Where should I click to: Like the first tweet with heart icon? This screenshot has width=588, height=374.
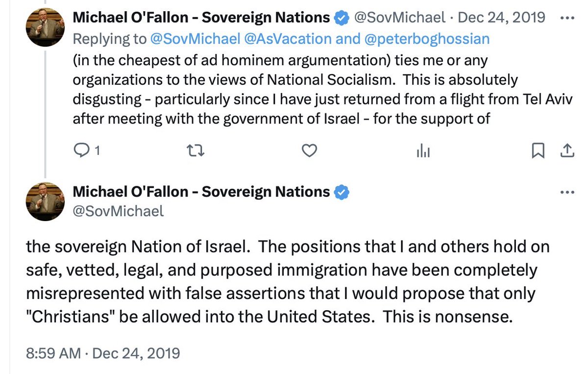click(x=309, y=151)
